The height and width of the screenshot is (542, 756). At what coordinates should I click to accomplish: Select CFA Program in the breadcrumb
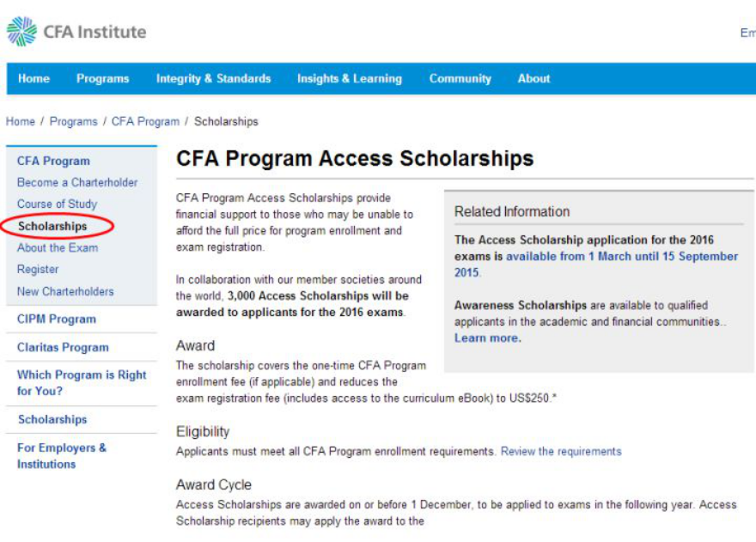(145, 121)
